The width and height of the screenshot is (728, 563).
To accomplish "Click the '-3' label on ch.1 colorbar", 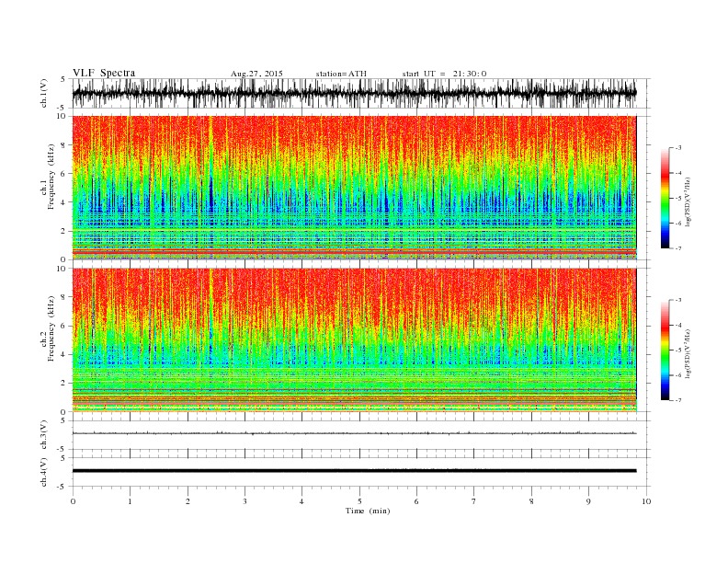I will (678, 148).
